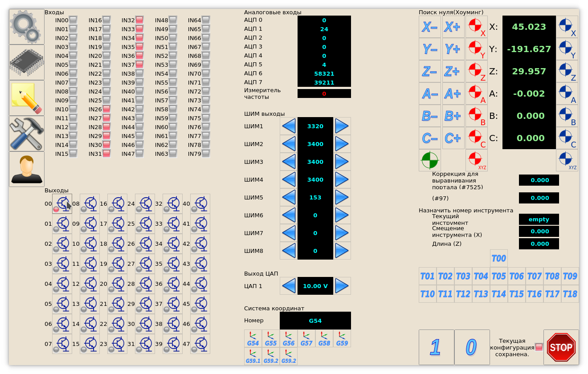Image resolution: width=588 pixels, height=374 pixels.
Task: Home A axis with red target icon
Action: click(477, 93)
